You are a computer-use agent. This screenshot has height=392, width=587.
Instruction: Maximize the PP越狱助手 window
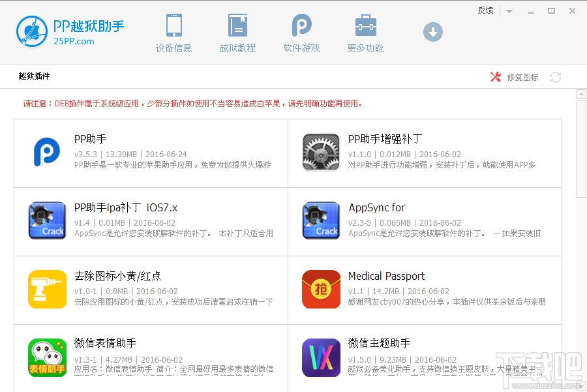(x=551, y=11)
